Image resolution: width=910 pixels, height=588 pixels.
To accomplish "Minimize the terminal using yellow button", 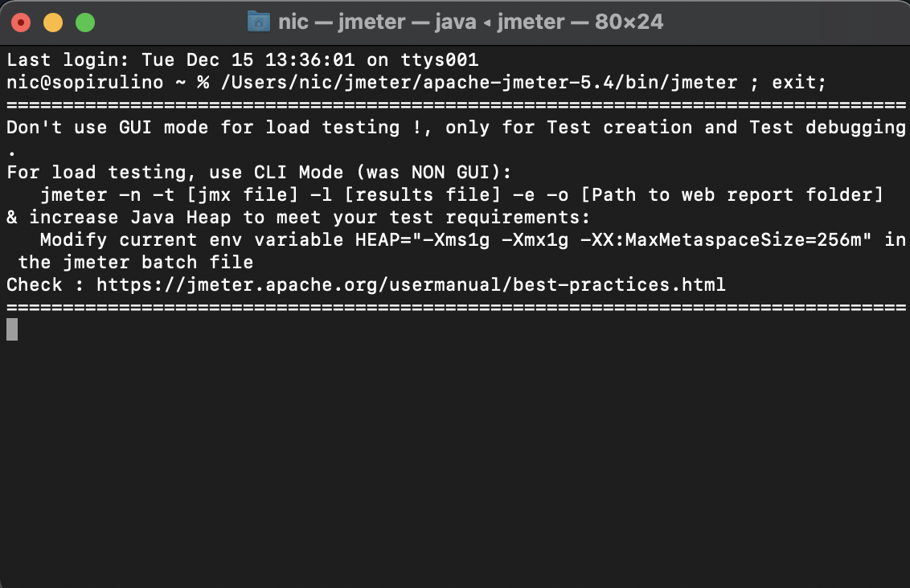I will coord(53,22).
